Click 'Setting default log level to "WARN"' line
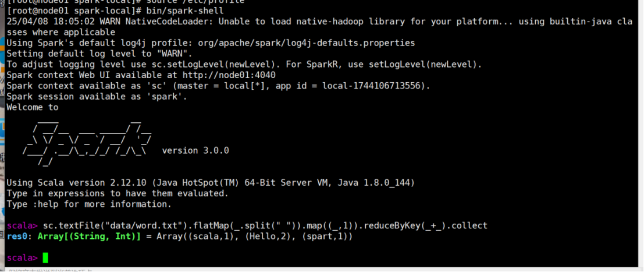The image size is (644, 272). [x=99, y=54]
